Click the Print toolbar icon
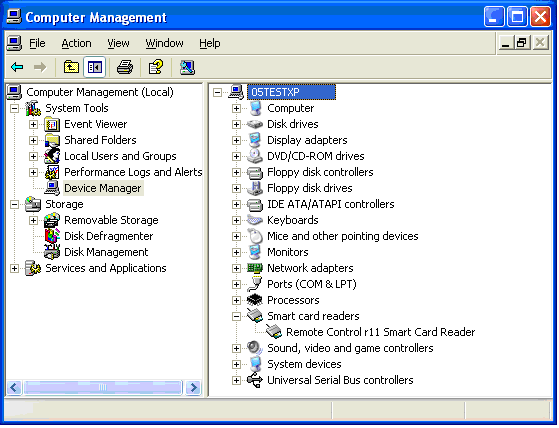The width and height of the screenshot is (559, 428). [125, 67]
